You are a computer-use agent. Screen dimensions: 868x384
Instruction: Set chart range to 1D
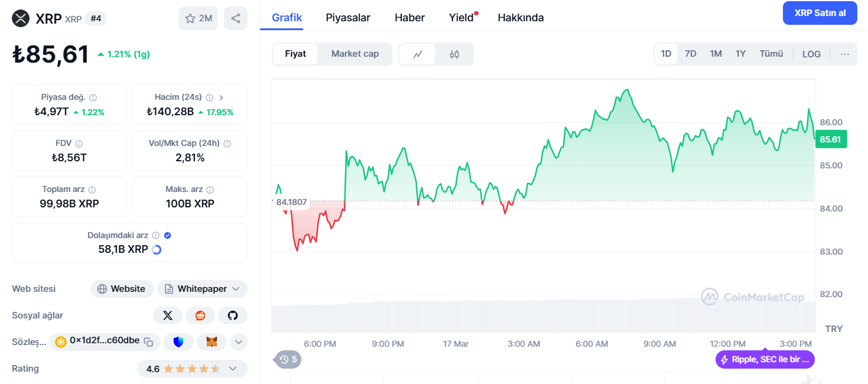point(666,54)
